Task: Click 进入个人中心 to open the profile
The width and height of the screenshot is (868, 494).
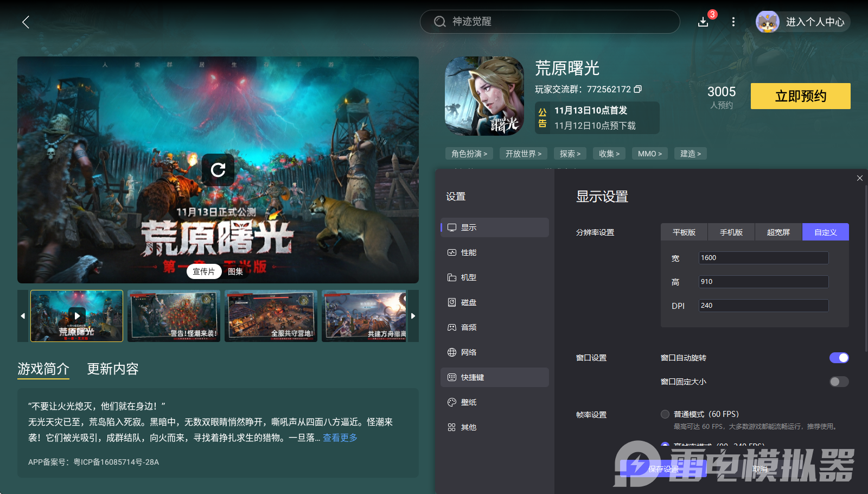Action: pos(803,22)
